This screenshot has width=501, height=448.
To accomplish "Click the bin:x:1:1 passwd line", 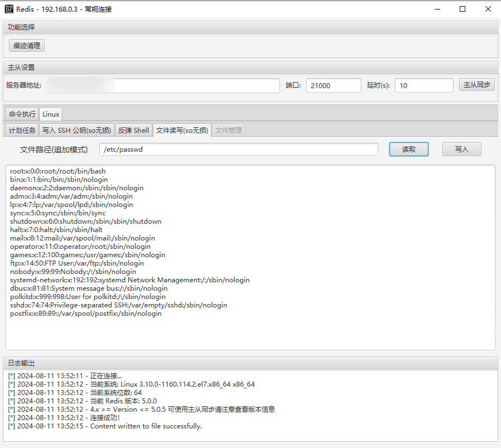I will 59,180.
